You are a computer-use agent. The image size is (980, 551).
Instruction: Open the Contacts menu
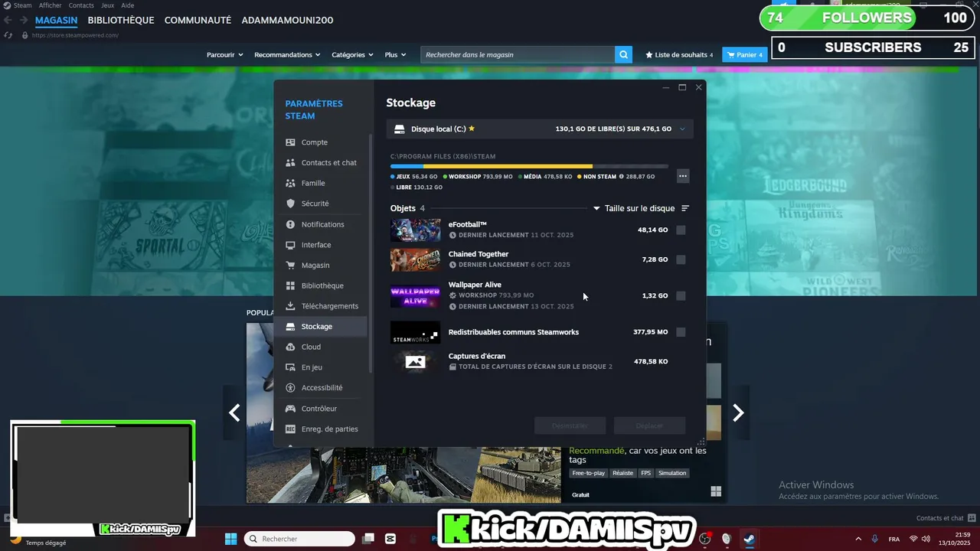pyautogui.click(x=81, y=5)
